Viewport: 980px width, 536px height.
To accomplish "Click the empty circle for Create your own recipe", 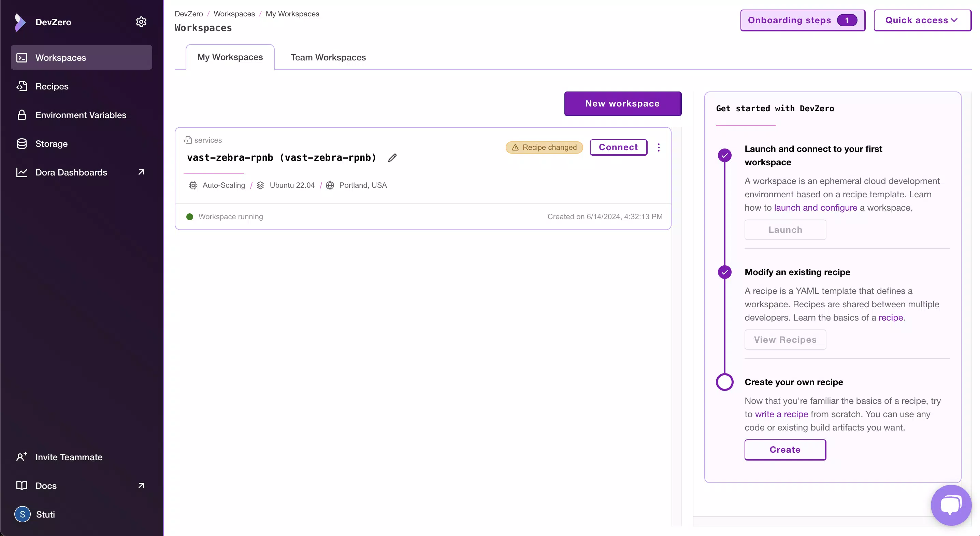I will (x=725, y=382).
